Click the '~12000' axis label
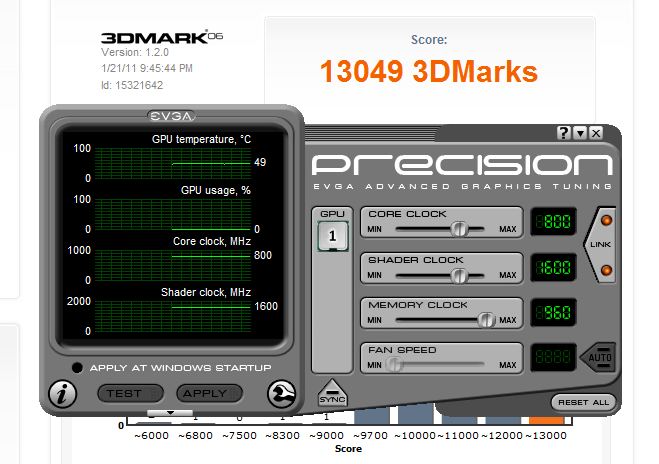Screen dimensions: 659x464 pos(502,436)
